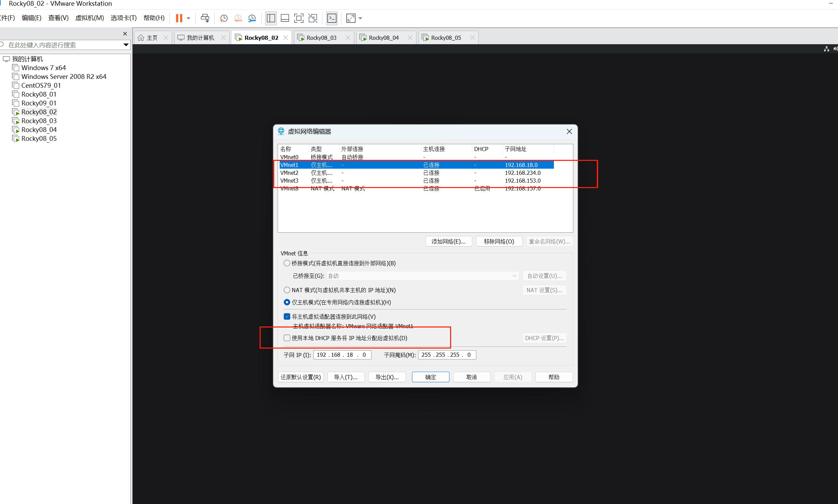Screen dimensions: 838x504
Task: Select the VMnet2 network row
Action: point(416,173)
